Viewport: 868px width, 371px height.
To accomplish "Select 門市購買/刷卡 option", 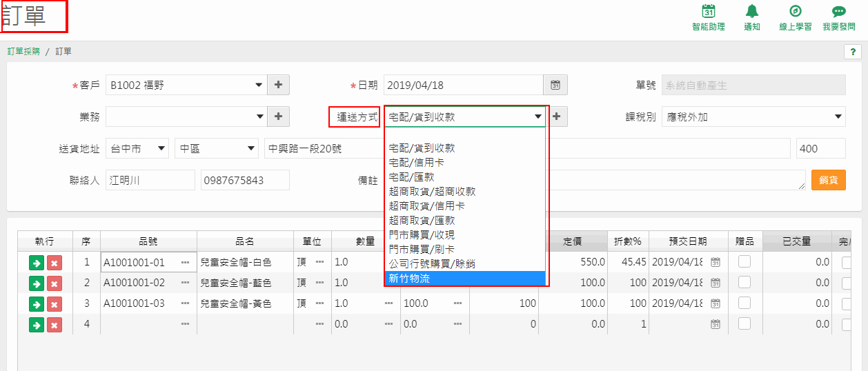I will tap(465, 249).
